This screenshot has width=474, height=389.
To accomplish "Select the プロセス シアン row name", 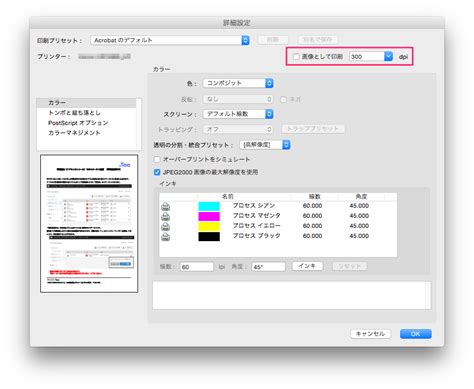I will coord(254,206).
